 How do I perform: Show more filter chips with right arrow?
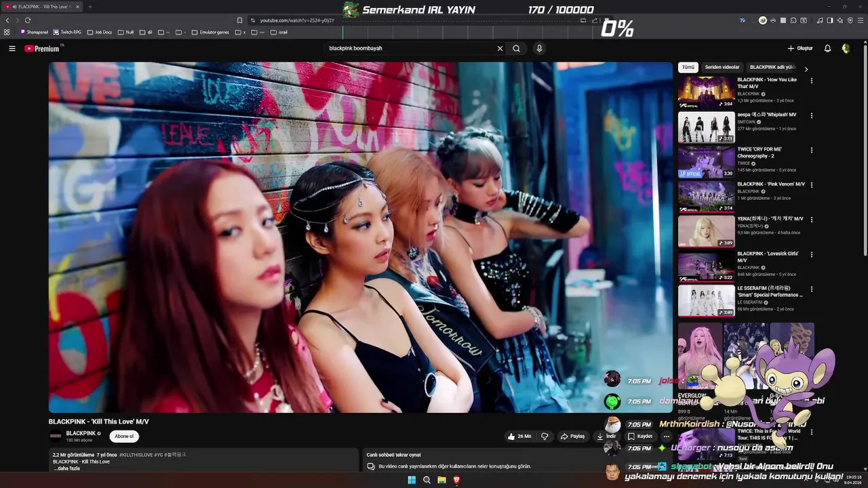tap(806, 68)
